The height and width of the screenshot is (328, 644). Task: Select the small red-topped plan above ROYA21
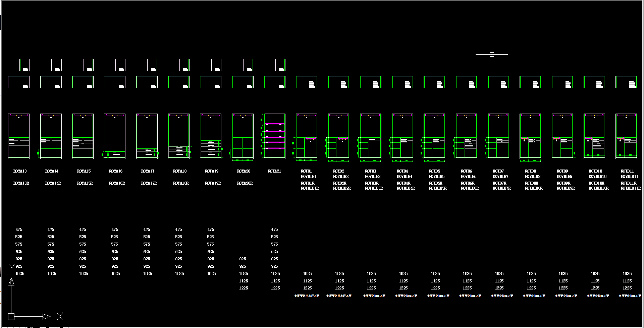[280, 65]
